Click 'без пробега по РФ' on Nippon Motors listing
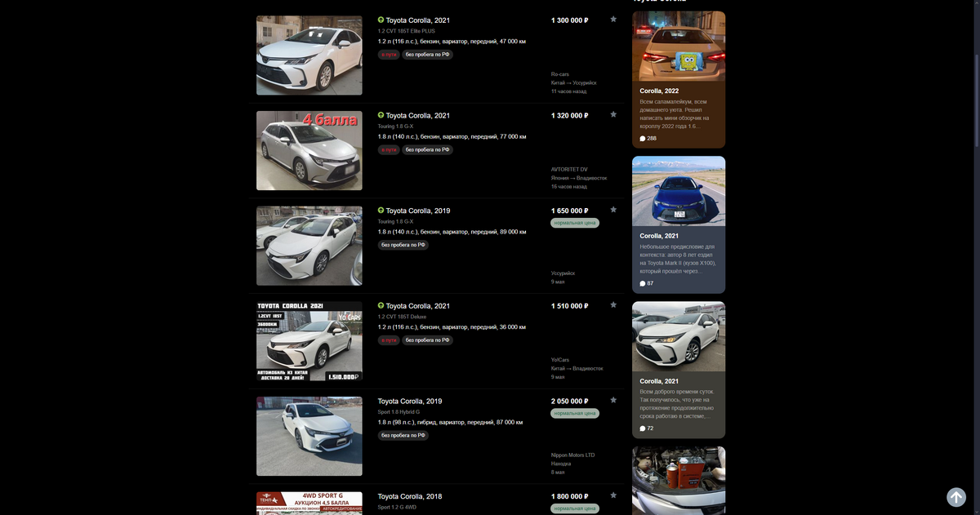The width and height of the screenshot is (980, 515). (x=403, y=436)
